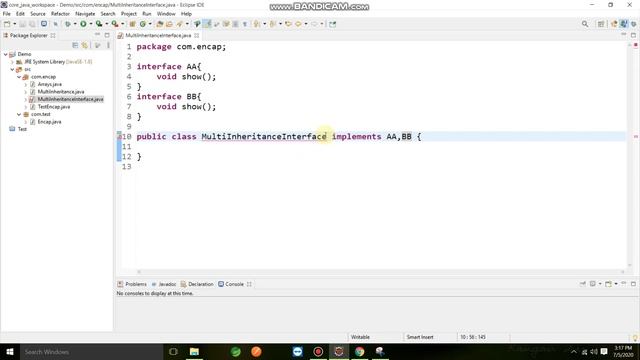Click the Search Windows taskbar field
The image size is (640, 360).
(x=91, y=352)
